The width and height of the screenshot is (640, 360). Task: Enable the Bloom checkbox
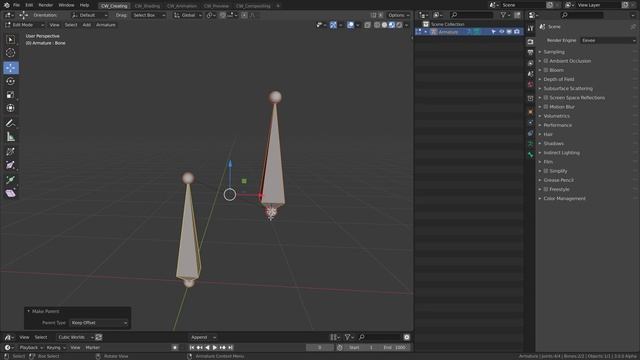[x=546, y=70]
